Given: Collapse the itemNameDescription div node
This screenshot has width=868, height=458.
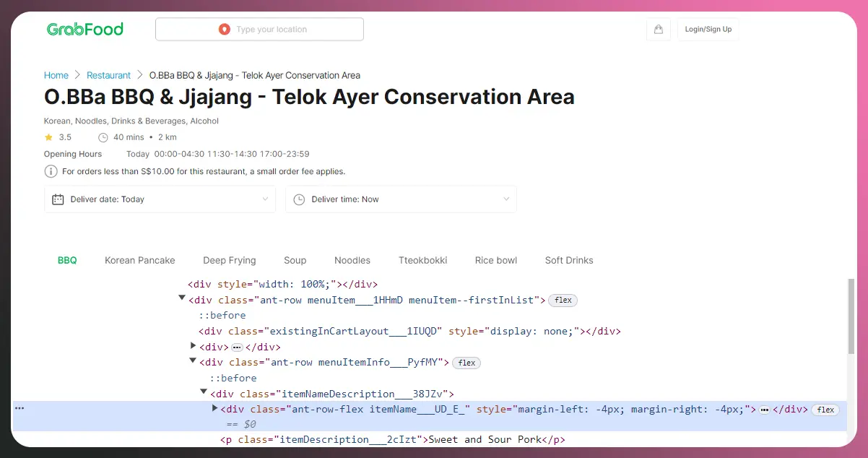Looking at the screenshot, I should tap(204, 392).
